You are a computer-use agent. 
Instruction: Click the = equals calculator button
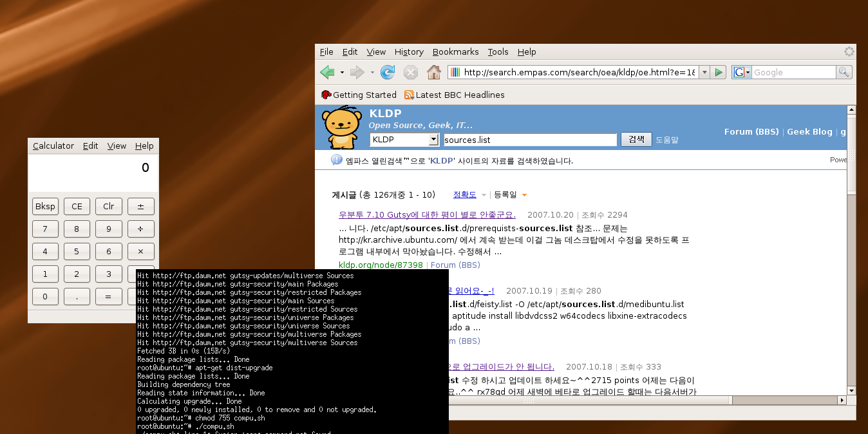(109, 296)
